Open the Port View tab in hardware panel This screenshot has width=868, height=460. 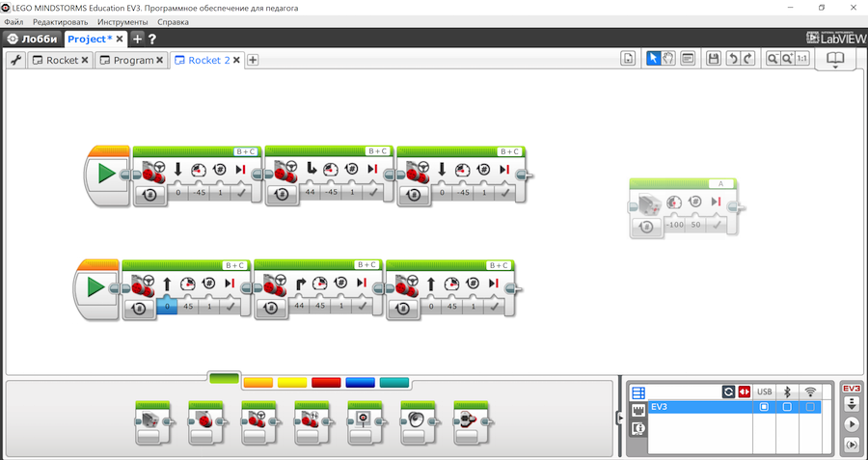coord(638,410)
